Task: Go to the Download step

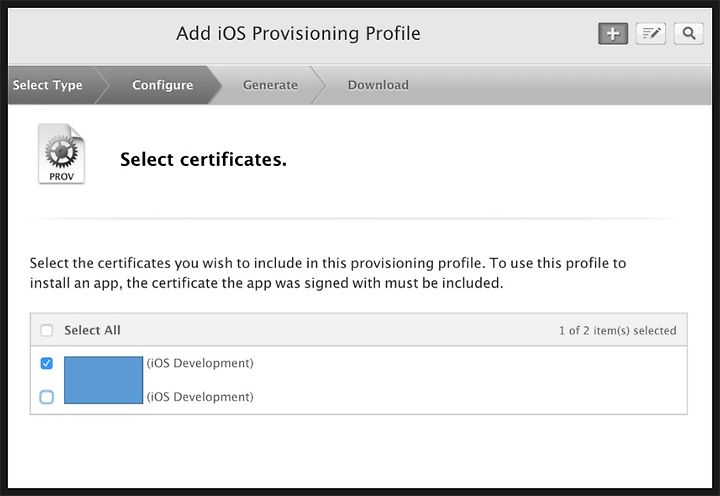Action: coord(378,85)
